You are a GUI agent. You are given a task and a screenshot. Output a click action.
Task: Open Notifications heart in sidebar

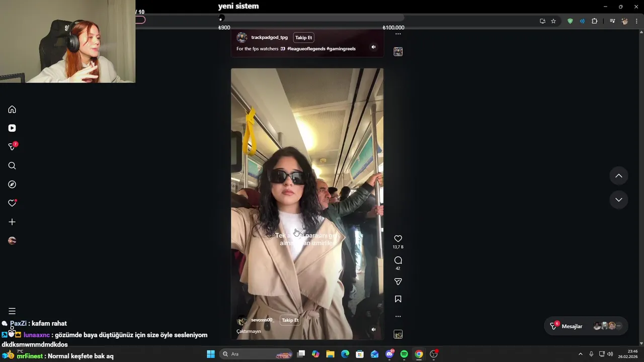pyautogui.click(x=12, y=203)
